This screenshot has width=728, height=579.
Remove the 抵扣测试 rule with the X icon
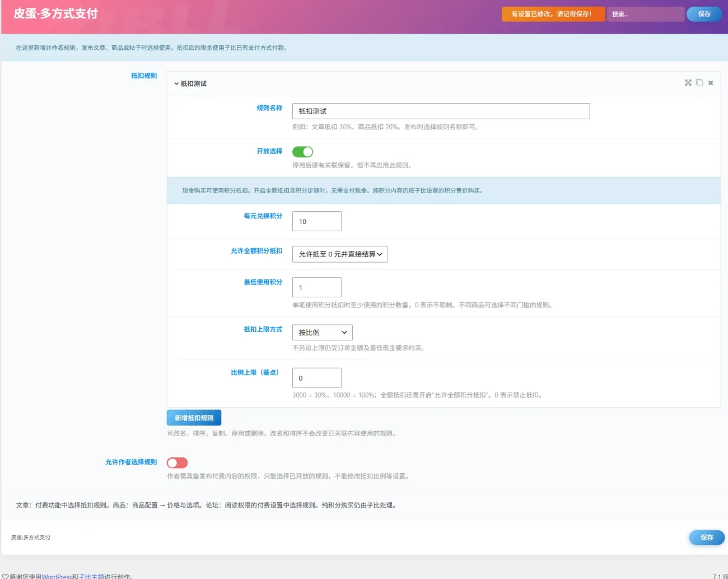click(x=711, y=83)
